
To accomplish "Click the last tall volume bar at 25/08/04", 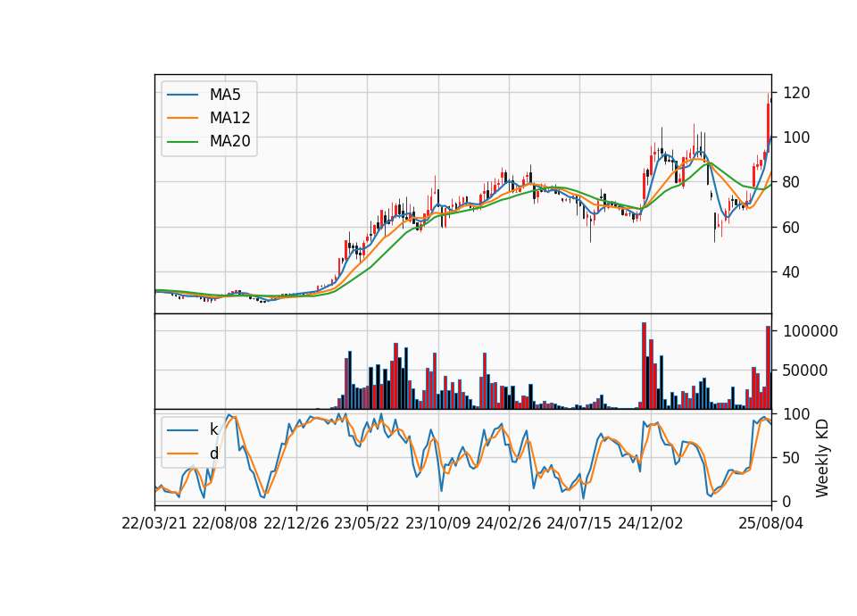I will coord(768,367).
